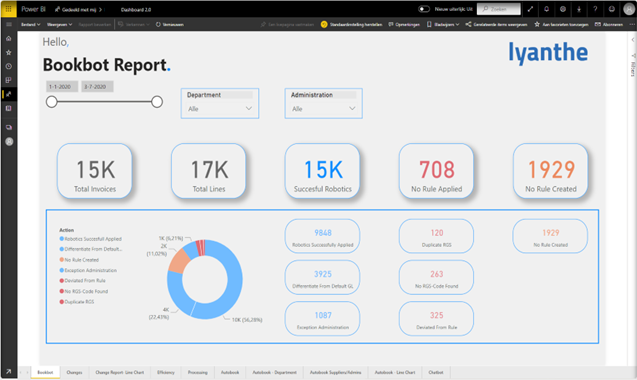Click Aan favorieten toevoegen star
The height and width of the screenshot is (380, 637).
[561, 24]
